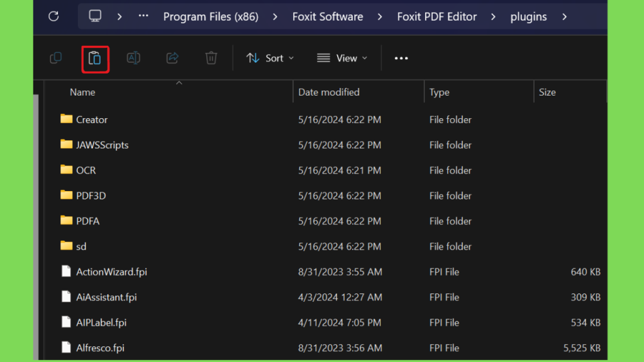Click the Delete trash icon
644x362 pixels.
click(211, 58)
